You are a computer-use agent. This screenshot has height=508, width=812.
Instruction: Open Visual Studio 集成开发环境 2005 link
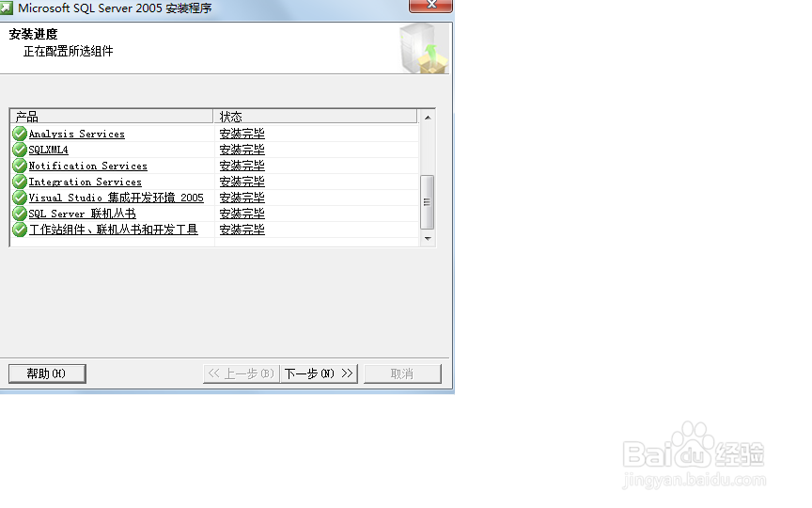point(116,198)
